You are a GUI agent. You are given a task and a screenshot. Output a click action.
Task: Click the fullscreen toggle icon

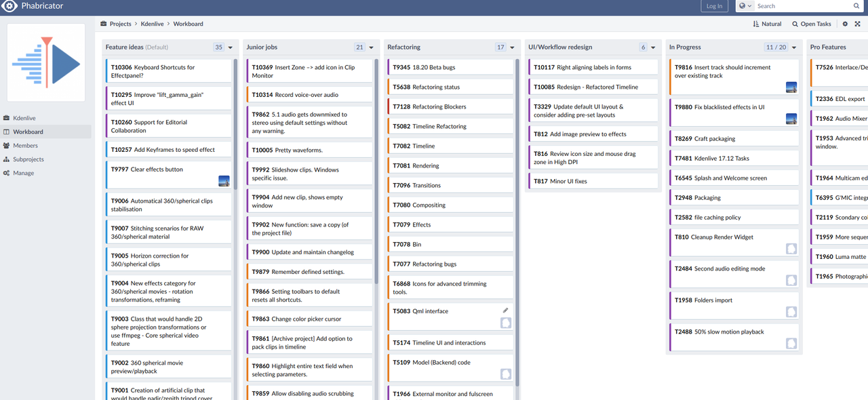click(857, 24)
